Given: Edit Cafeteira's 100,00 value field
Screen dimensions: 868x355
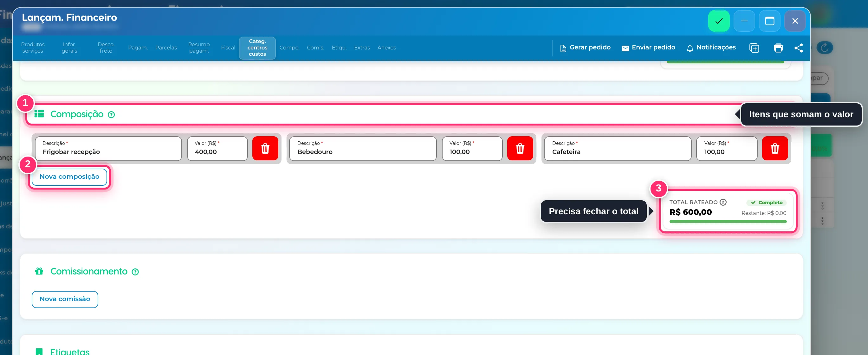Looking at the screenshot, I should (x=727, y=149).
